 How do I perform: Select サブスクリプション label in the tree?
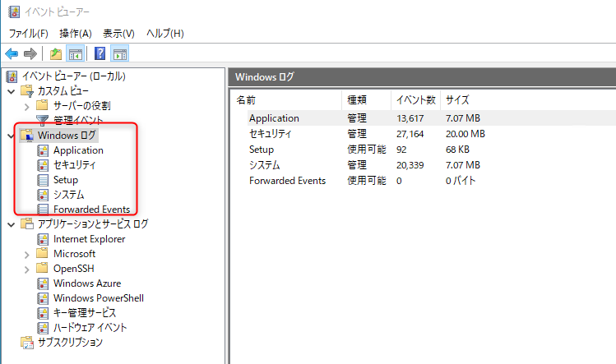tap(70, 343)
